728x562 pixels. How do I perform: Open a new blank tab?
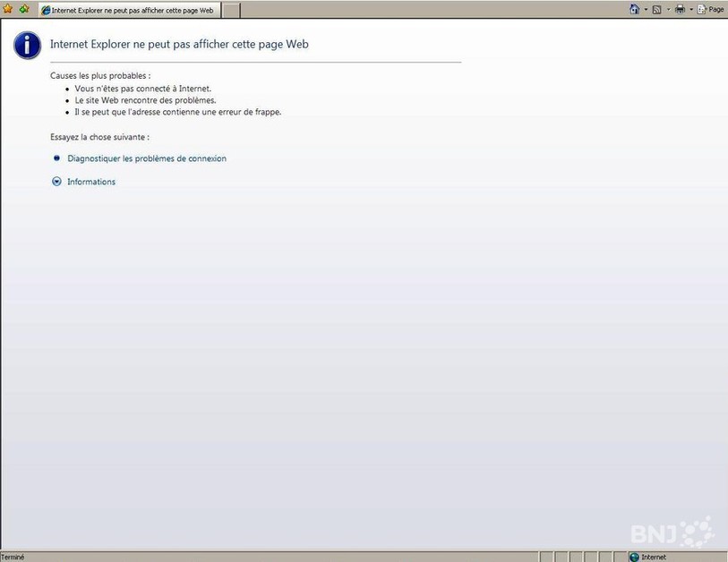point(231,10)
